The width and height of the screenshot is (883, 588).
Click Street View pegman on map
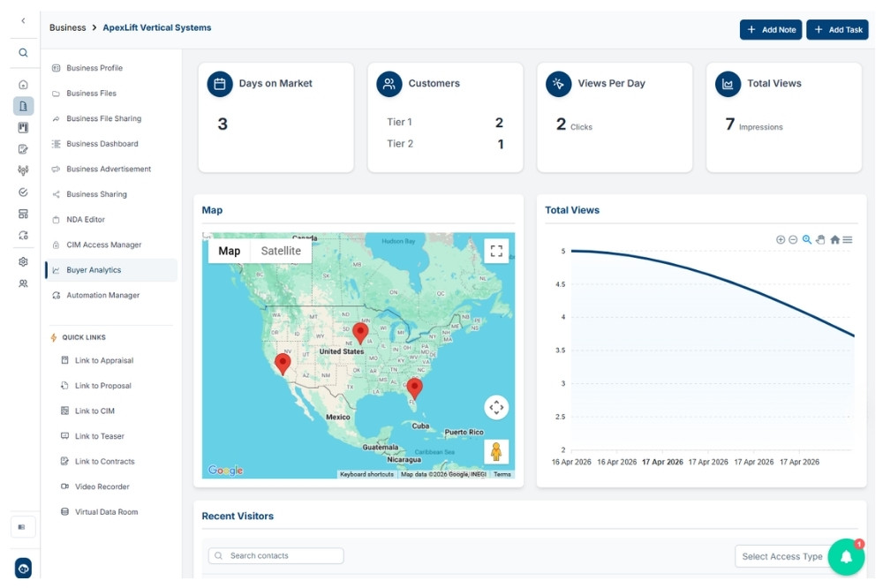coord(496,452)
